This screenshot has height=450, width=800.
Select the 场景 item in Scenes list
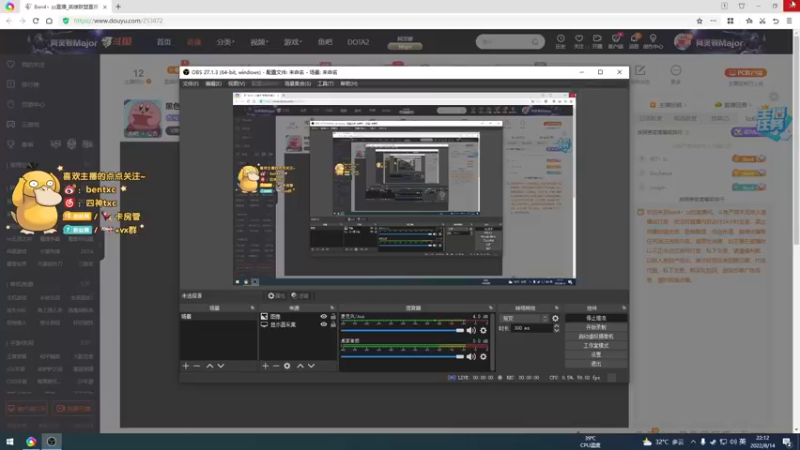[x=218, y=316]
